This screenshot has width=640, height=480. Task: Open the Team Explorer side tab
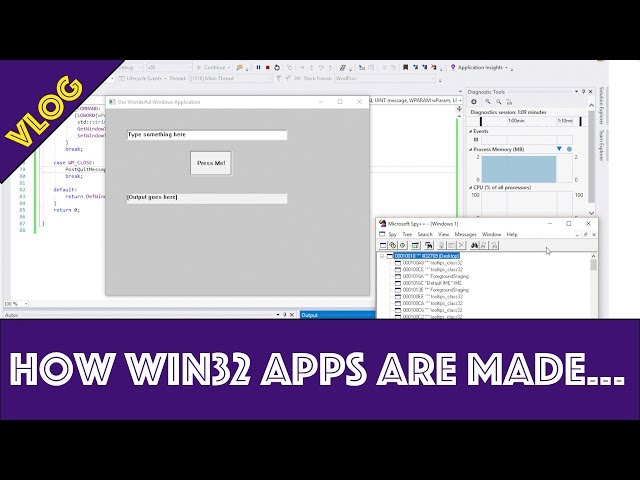coord(601,145)
